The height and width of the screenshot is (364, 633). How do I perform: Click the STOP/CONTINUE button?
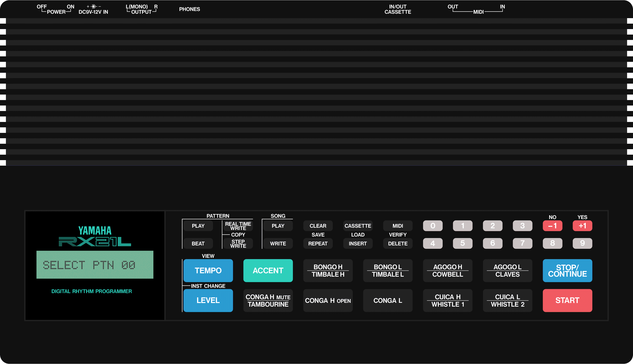click(568, 271)
